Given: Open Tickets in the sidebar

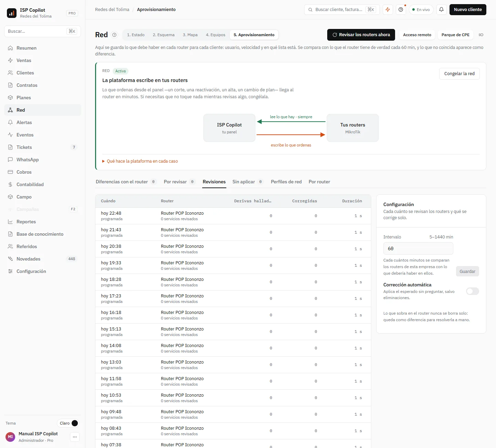Looking at the screenshot, I should 42,147.
